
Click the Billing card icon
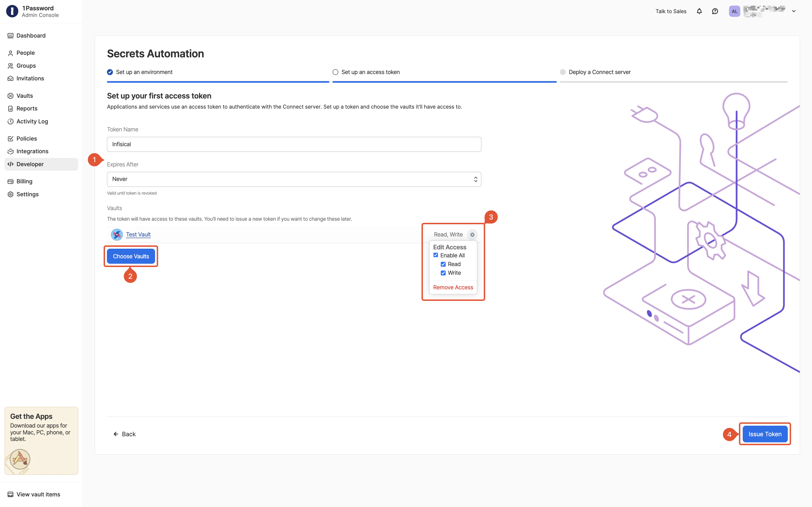click(10, 181)
